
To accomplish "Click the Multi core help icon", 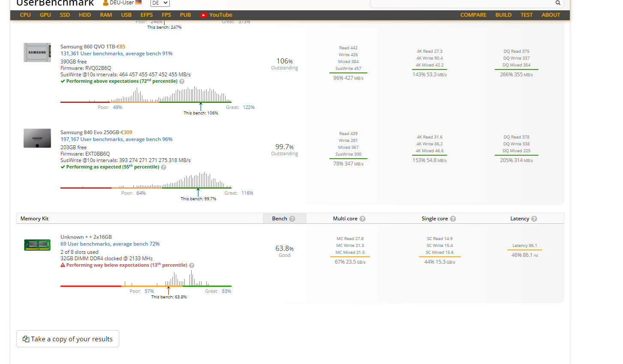I will 362,219.
